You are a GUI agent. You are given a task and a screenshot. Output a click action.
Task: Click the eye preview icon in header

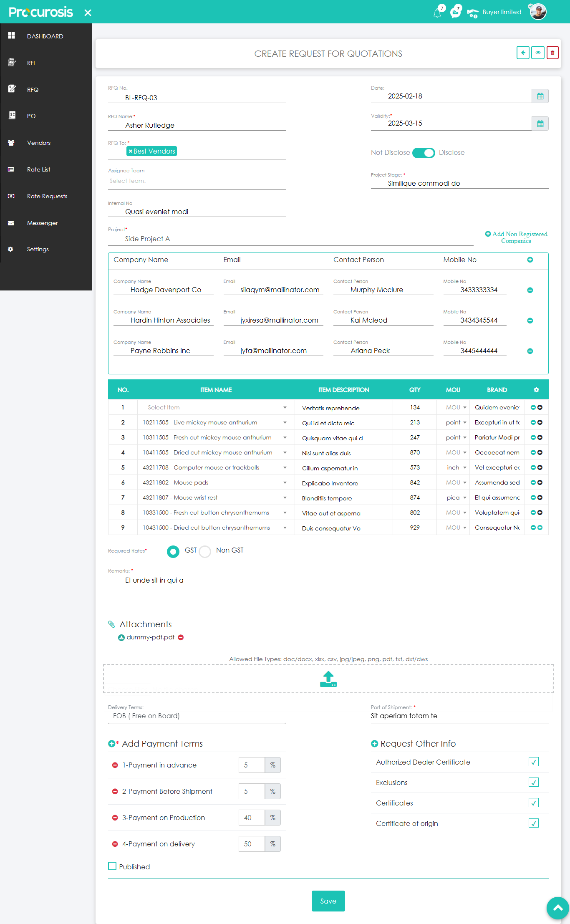pos(537,53)
